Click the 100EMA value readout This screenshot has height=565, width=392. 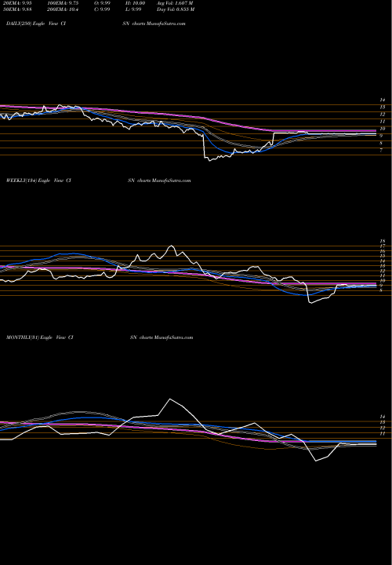point(64,2)
